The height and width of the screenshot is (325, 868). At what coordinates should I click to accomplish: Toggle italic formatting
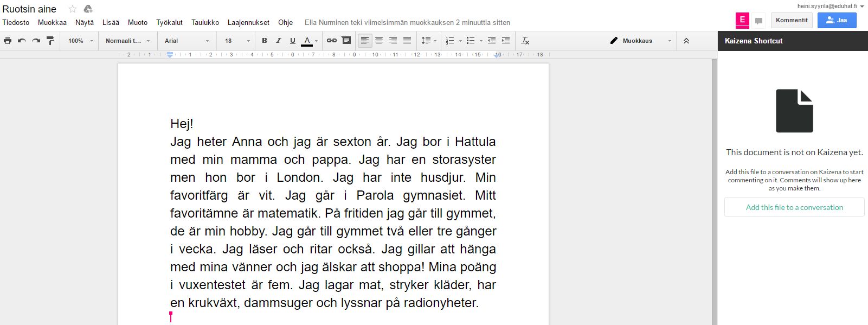[279, 41]
